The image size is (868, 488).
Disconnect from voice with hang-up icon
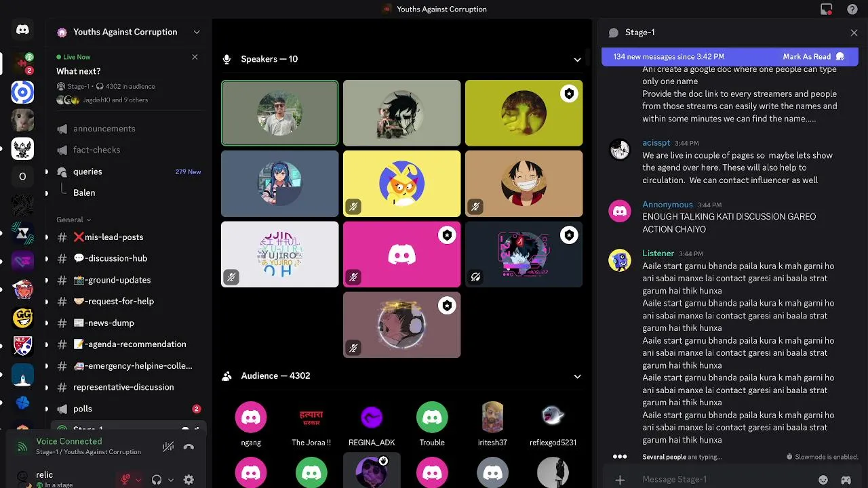[x=189, y=447]
